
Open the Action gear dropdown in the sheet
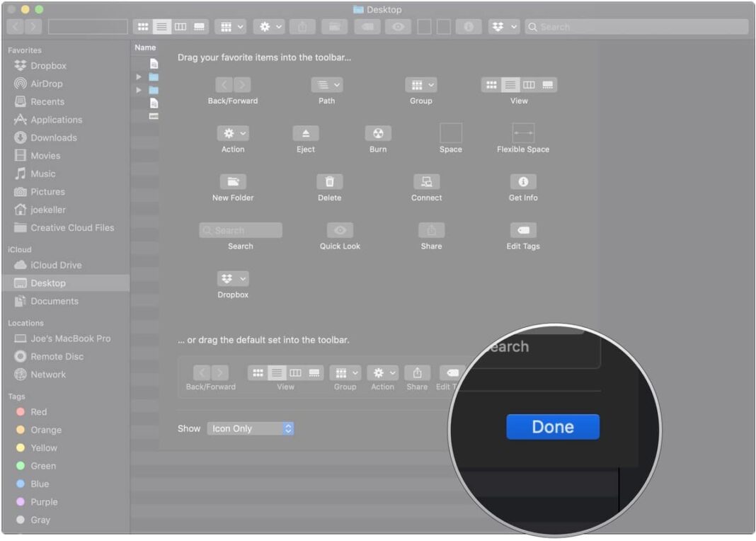232,133
